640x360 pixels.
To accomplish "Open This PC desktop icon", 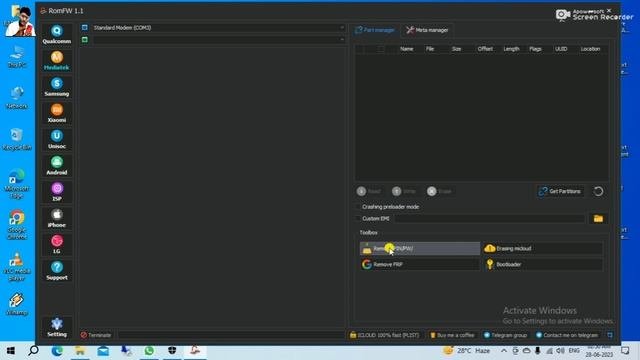I will 17,57.
